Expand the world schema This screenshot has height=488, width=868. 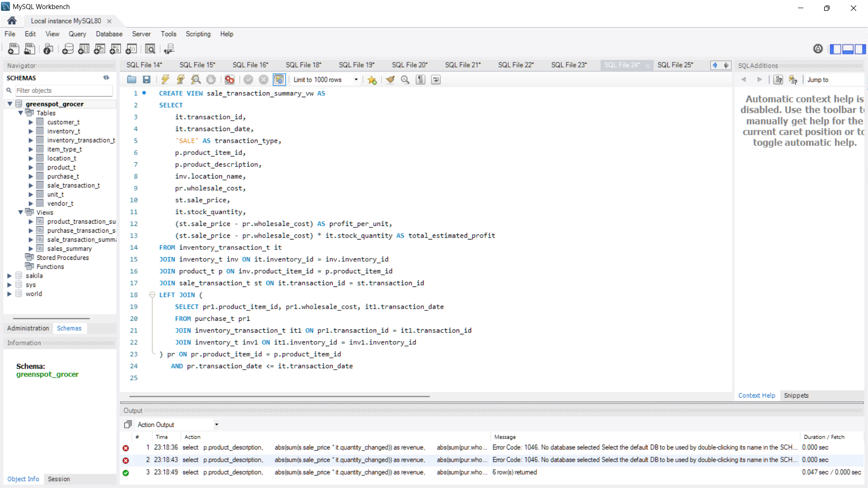(x=9, y=294)
